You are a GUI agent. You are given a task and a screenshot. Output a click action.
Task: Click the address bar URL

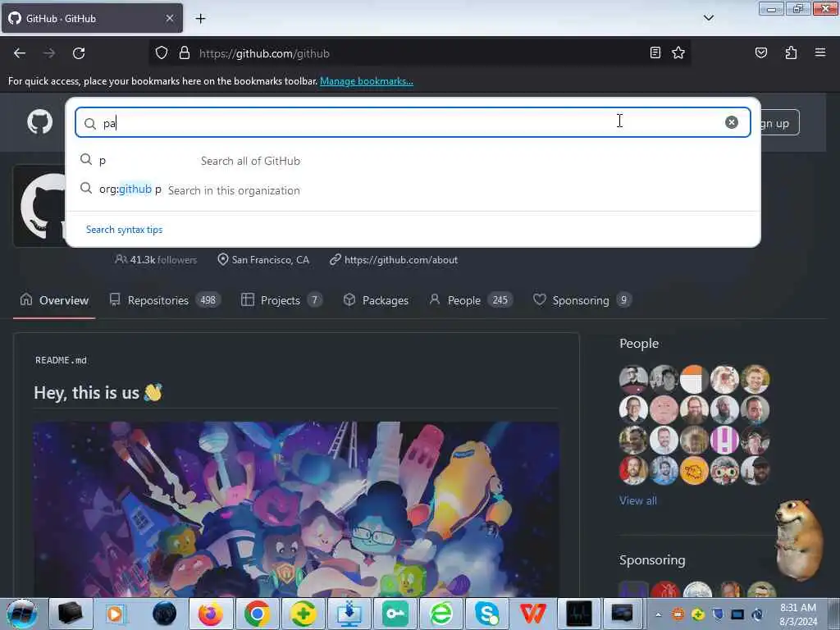pos(263,53)
